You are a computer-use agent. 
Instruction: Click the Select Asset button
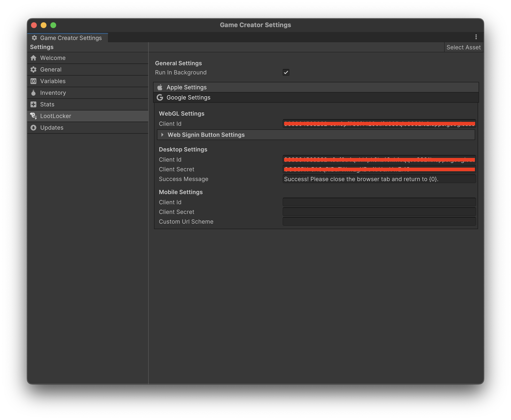(x=463, y=47)
